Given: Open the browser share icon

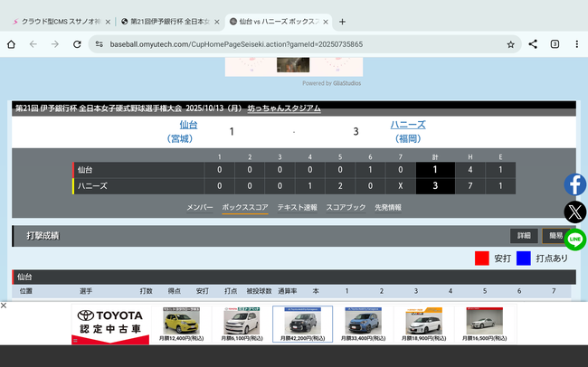Looking at the screenshot, I should 533,43.
